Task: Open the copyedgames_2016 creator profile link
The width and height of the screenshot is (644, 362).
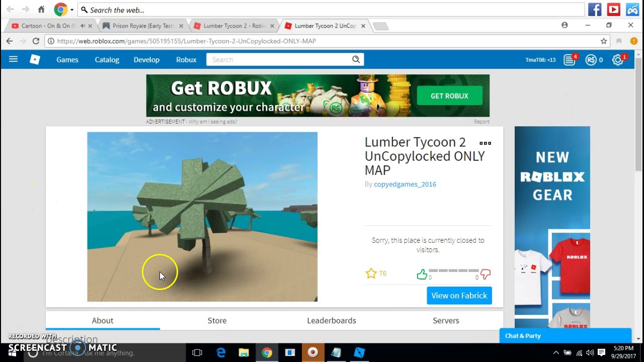Action: pyautogui.click(x=405, y=185)
